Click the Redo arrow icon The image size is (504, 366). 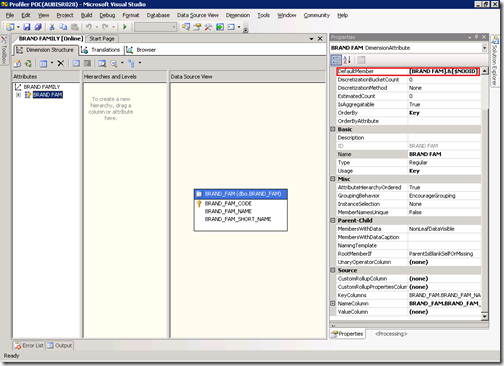[x=105, y=27]
